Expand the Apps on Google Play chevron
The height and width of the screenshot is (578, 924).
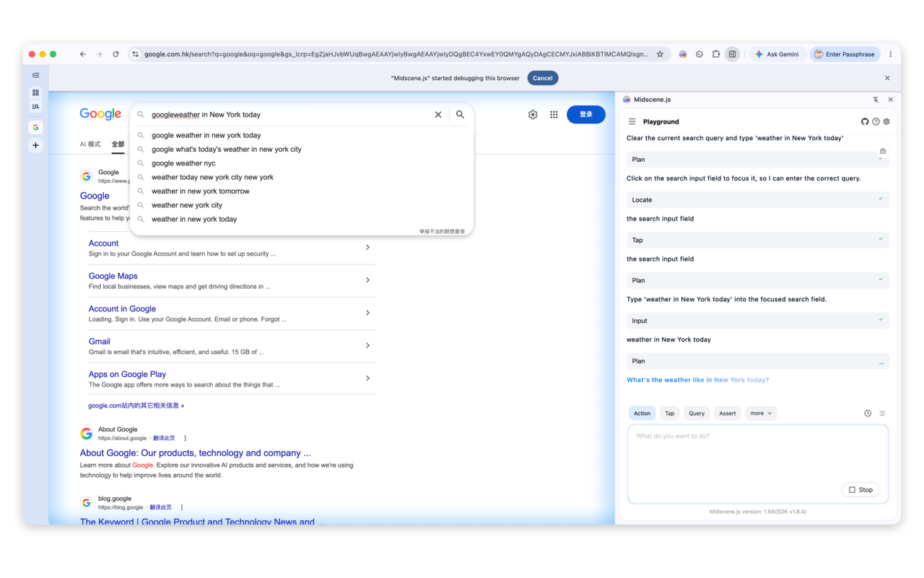tap(367, 378)
